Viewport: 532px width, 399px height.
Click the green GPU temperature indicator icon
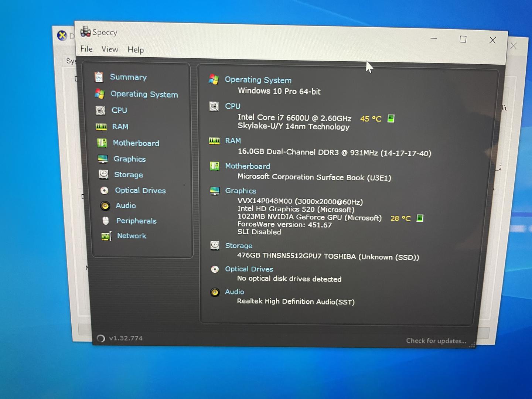420,218
